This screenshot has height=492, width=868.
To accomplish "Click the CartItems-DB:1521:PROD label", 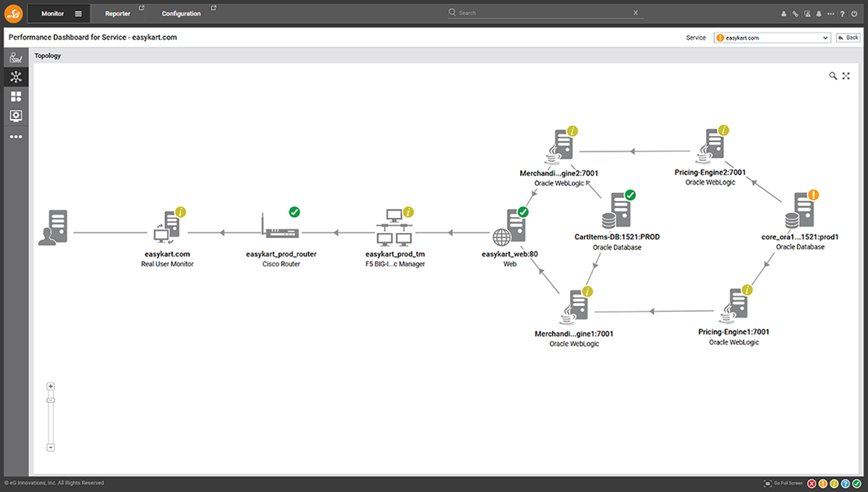I will pos(617,237).
